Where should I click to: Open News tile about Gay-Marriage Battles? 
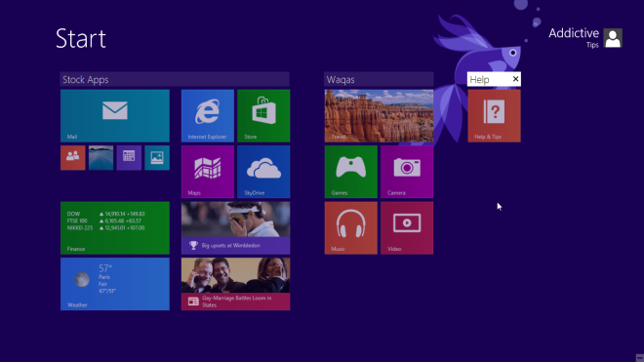[235, 284]
